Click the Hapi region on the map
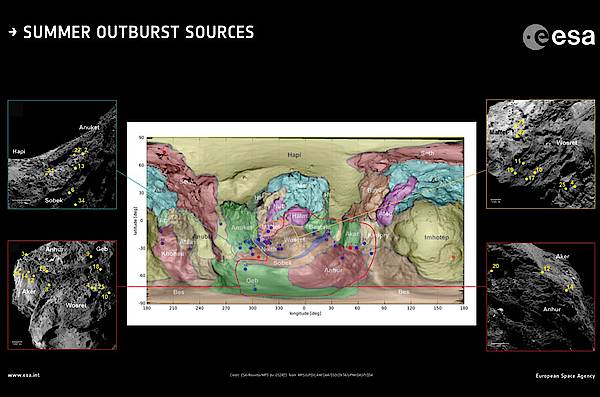Screen dimensions: 600x397 tap(294, 155)
